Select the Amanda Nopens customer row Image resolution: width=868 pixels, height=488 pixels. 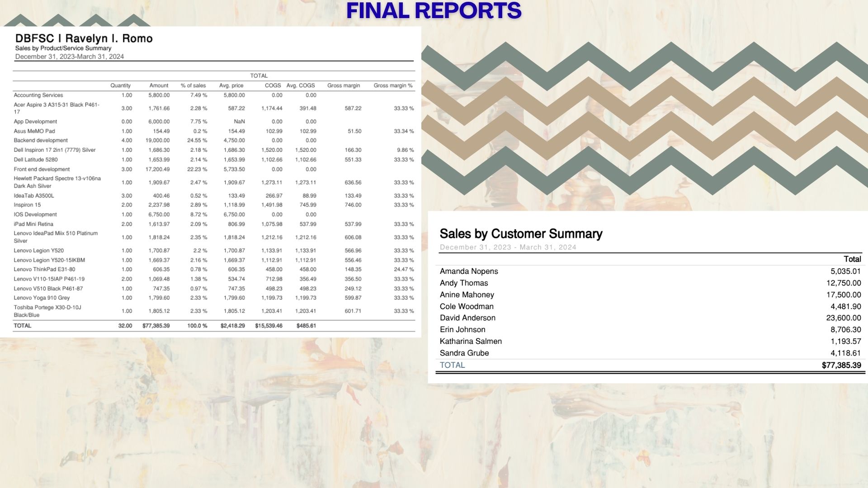coord(651,271)
